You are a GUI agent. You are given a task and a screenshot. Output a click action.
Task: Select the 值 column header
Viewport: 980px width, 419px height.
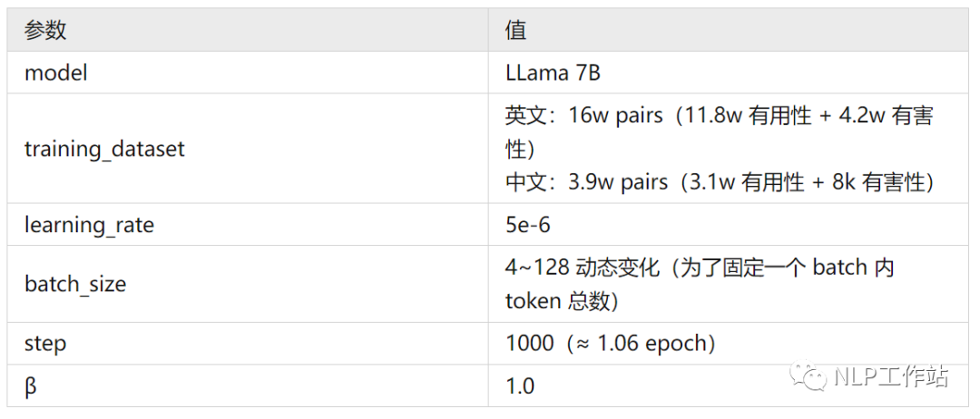coord(516,31)
